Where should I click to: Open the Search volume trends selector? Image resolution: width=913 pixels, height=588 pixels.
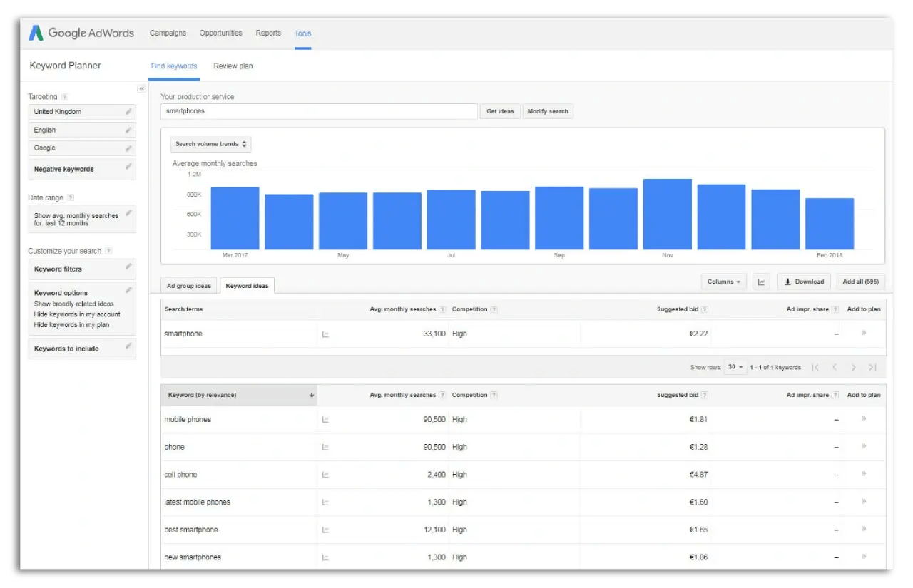pos(210,144)
